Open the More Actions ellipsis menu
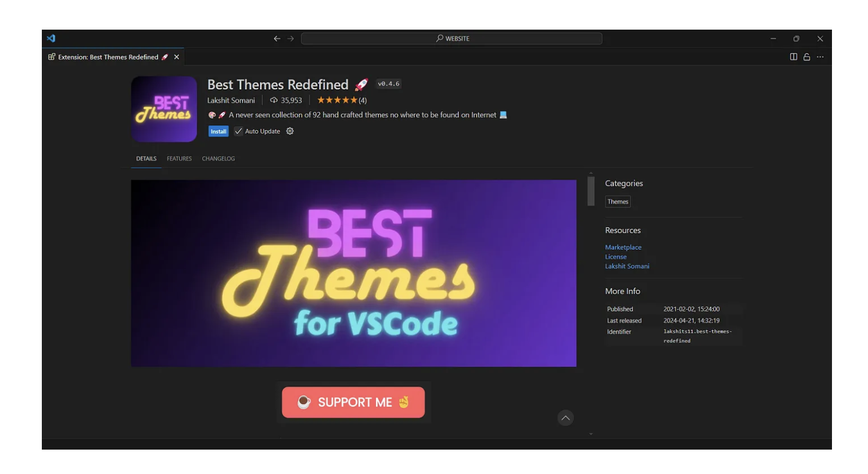Image resolution: width=868 pixels, height=474 pixels. pos(820,57)
